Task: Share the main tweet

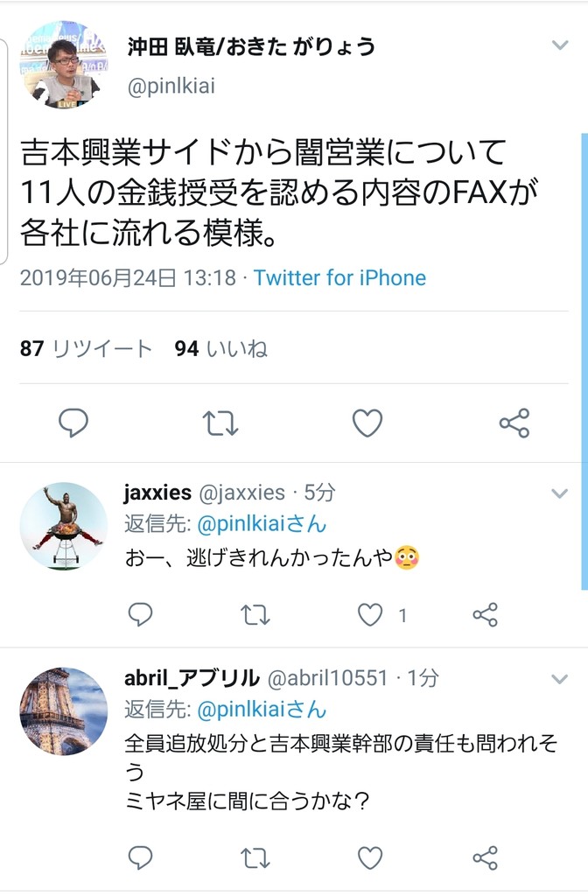Action: point(514,423)
